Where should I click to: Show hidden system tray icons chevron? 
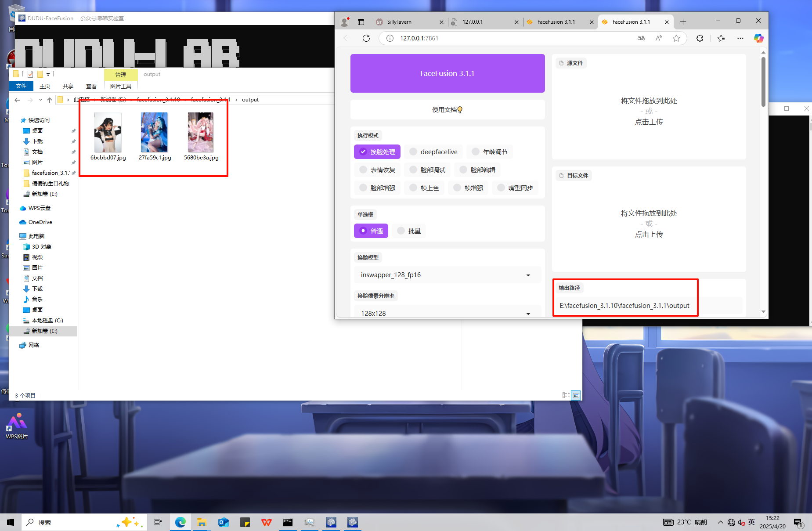(720, 522)
